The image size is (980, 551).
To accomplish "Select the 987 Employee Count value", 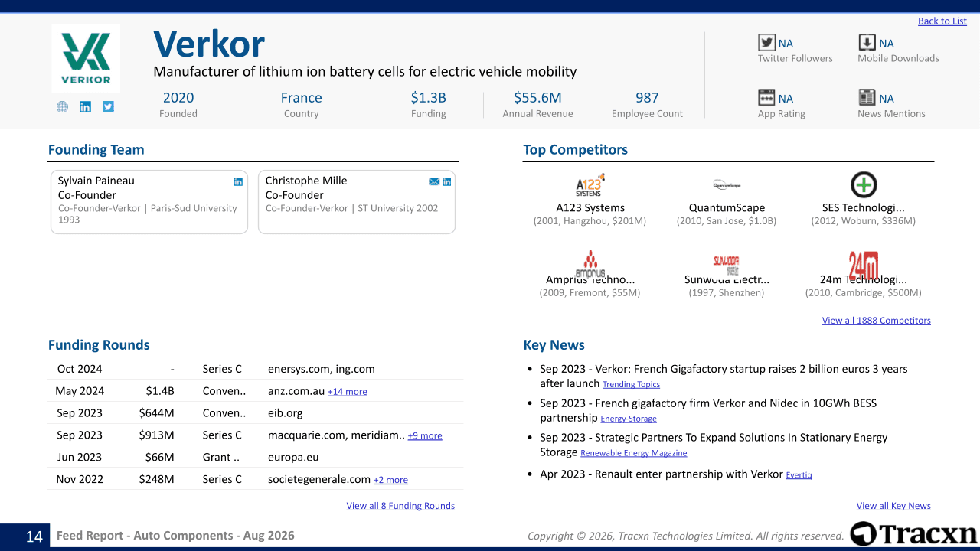I will point(647,98).
